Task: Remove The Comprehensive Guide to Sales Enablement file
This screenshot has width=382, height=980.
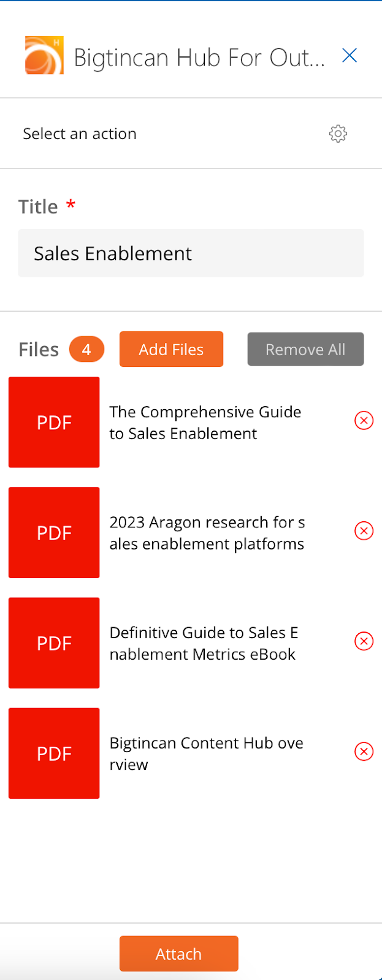Action: tap(364, 421)
